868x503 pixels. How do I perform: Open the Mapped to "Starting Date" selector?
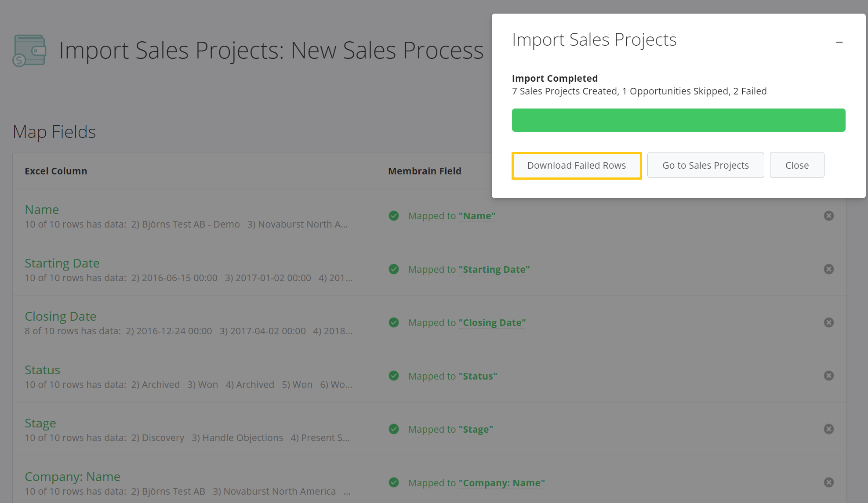(494, 270)
